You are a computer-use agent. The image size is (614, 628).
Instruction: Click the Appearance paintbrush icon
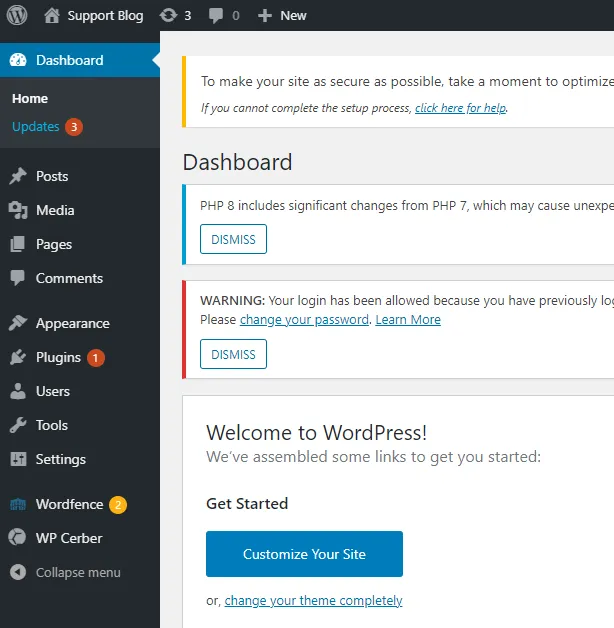pos(18,323)
